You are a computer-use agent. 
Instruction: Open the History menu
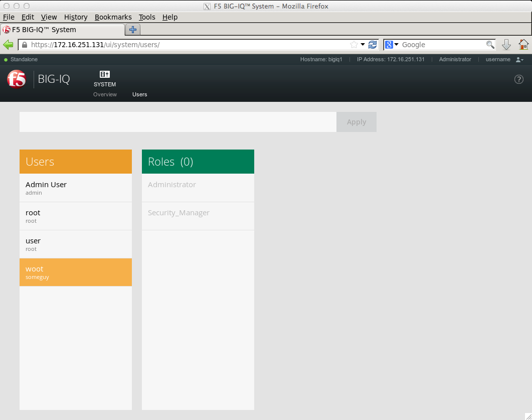76,17
